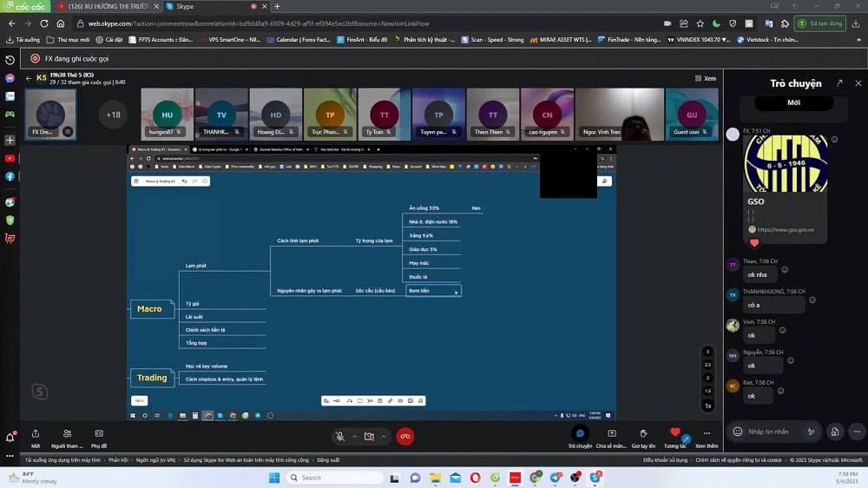Go back with arrow beside K5
This screenshot has width=868, height=488.
(x=29, y=79)
